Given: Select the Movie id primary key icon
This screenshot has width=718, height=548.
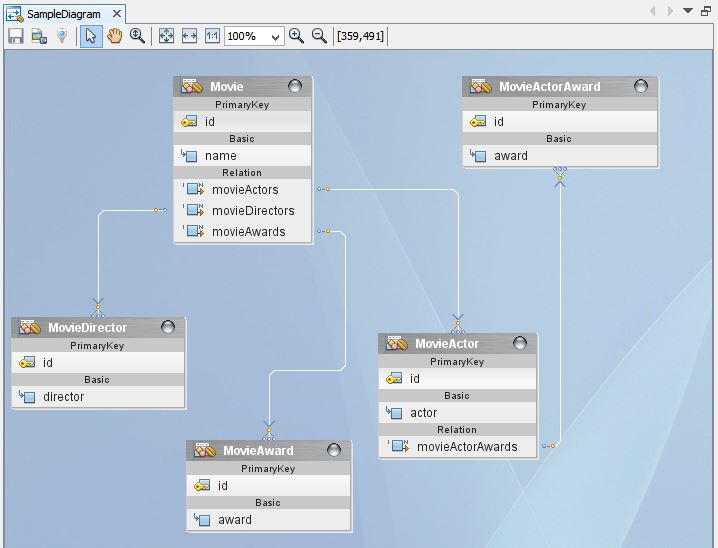Looking at the screenshot, I should point(189,122).
